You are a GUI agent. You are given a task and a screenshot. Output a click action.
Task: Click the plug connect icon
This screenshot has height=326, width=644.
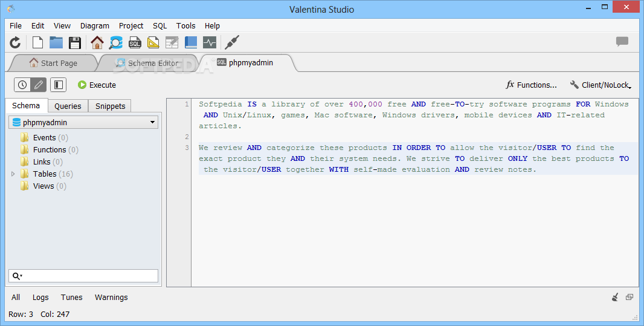point(232,42)
